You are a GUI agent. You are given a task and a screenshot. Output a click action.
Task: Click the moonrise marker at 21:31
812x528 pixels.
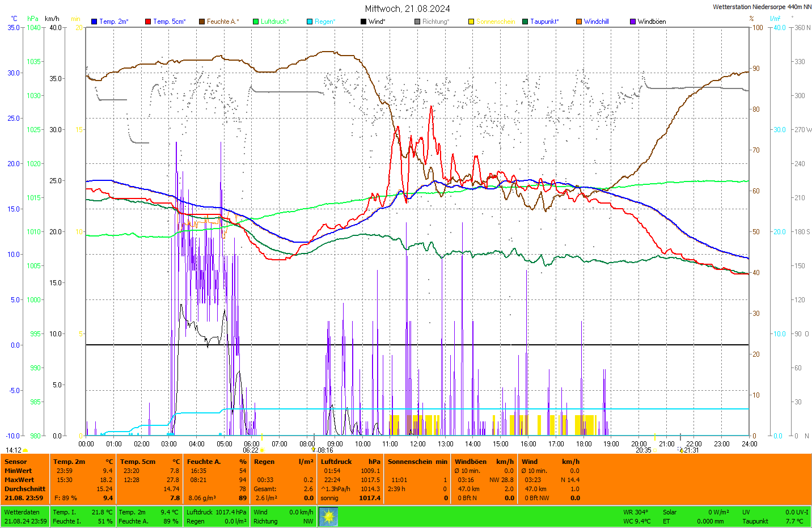pos(681,450)
